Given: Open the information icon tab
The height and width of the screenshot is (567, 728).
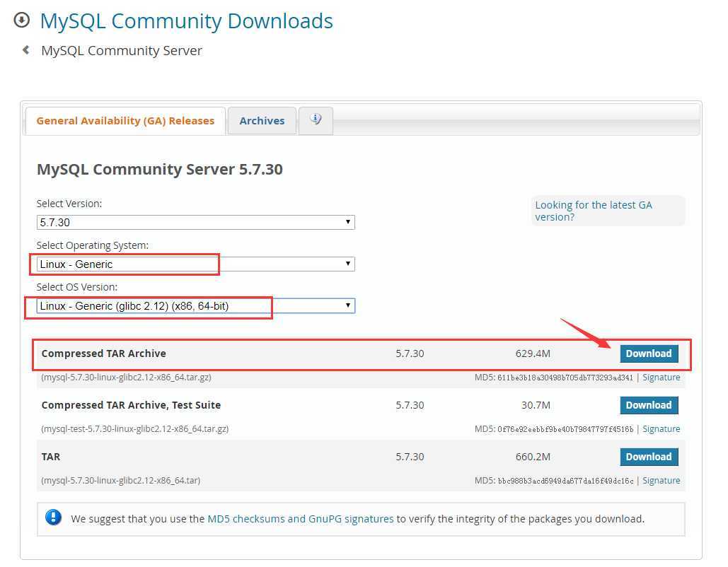Looking at the screenshot, I should pos(316,121).
